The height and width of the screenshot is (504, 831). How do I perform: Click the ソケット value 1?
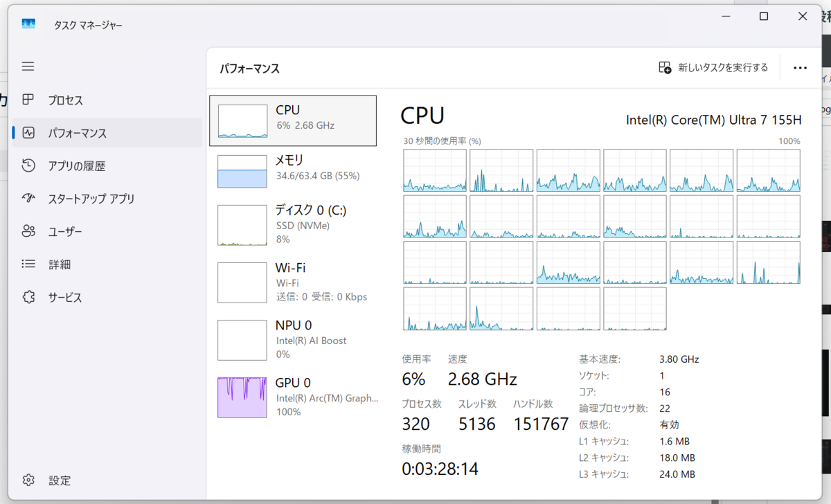(x=662, y=375)
